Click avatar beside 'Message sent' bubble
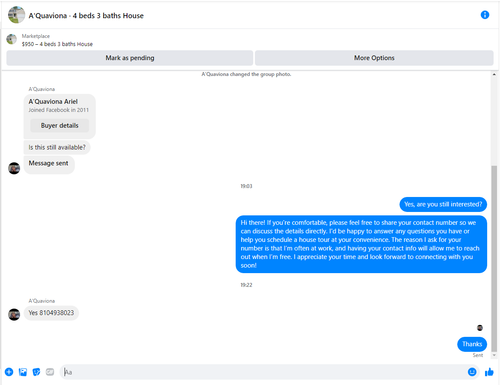The image size is (500, 385). point(14,168)
